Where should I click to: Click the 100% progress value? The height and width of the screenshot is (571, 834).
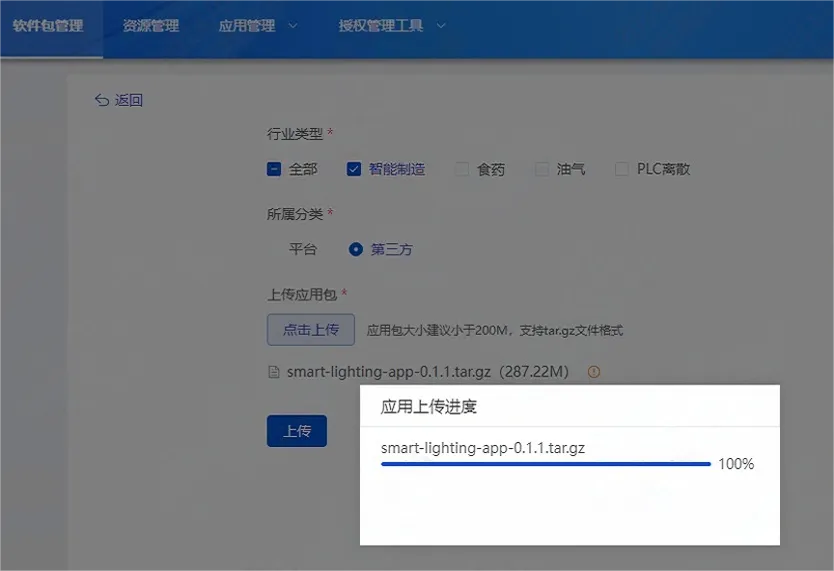pos(736,464)
